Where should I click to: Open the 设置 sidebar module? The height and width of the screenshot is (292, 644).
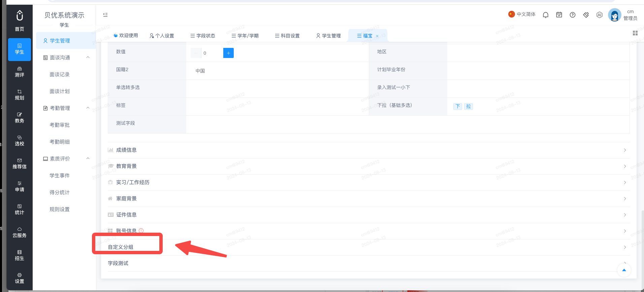pyautogui.click(x=20, y=278)
